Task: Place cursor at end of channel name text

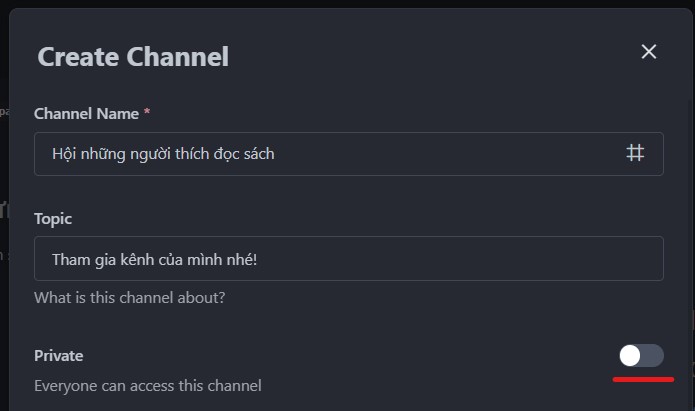Action: click(x=276, y=154)
